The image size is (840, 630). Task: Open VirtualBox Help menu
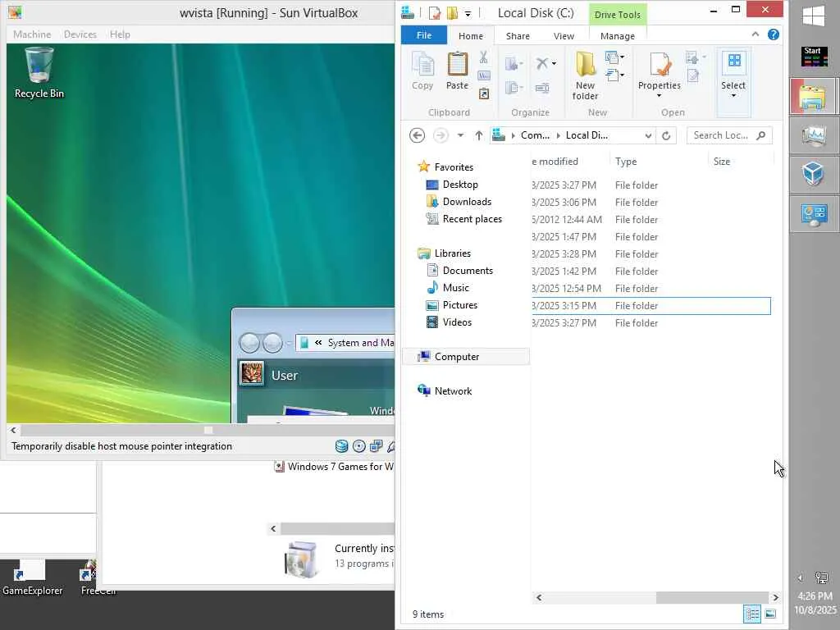(x=120, y=34)
